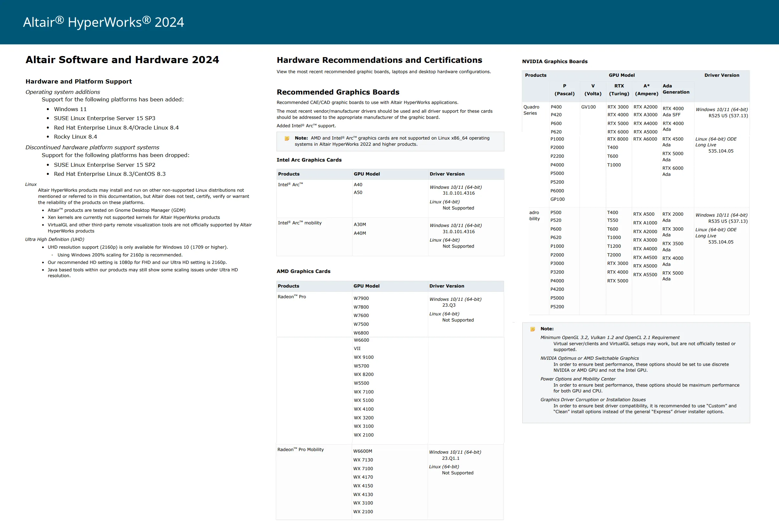Select the T550 mobility Turing model
The width and height of the screenshot is (779, 532).
pyautogui.click(x=612, y=220)
